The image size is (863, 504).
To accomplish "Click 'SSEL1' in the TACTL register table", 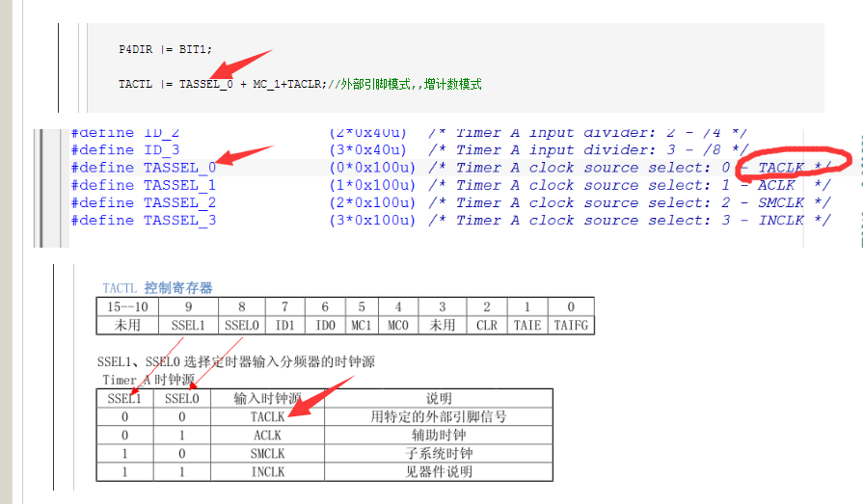I will (x=188, y=325).
